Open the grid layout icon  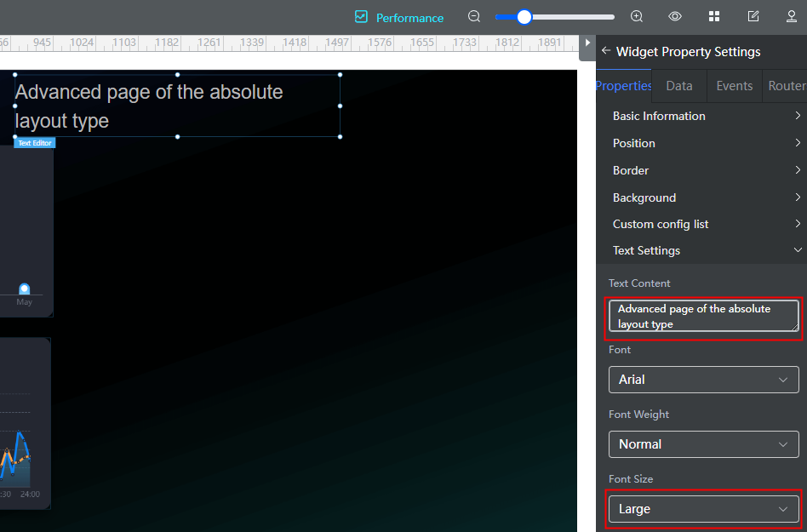(714, 16)
